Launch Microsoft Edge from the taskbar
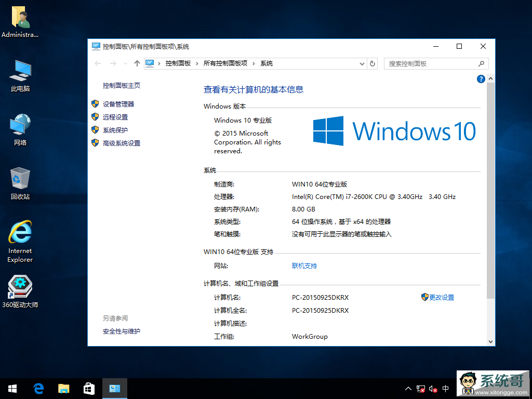 pyautogui.click(x=38, y=389)
